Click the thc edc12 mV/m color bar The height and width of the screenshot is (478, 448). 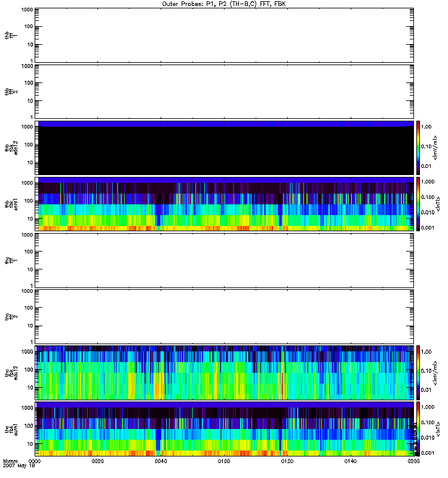419,372
